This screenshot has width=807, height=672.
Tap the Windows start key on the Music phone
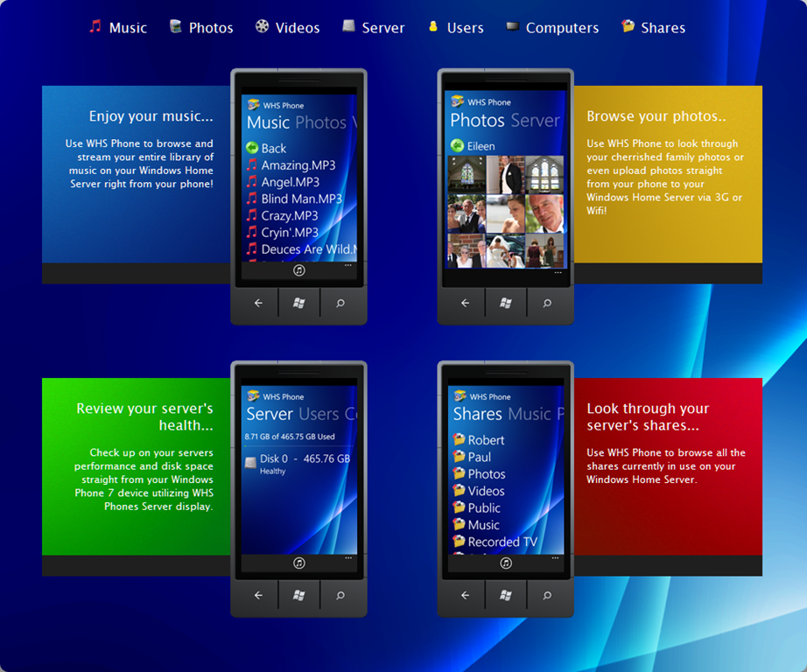pos(299,303)
